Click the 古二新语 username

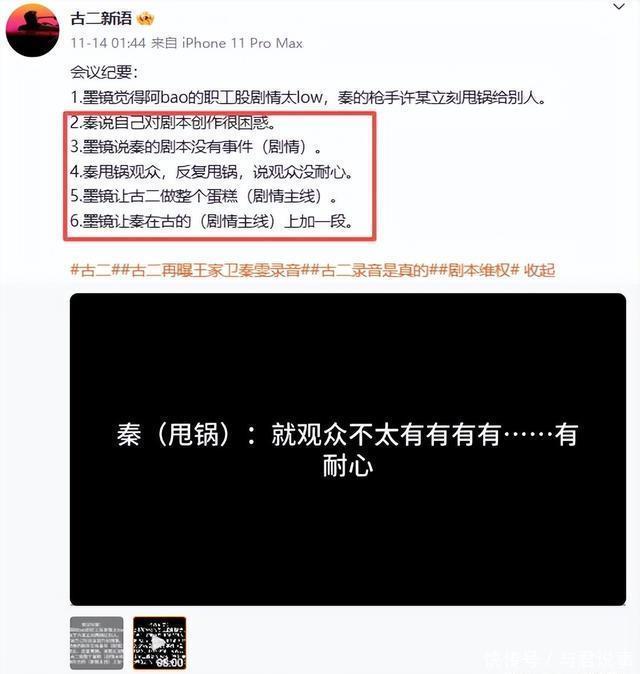point(101,18)
